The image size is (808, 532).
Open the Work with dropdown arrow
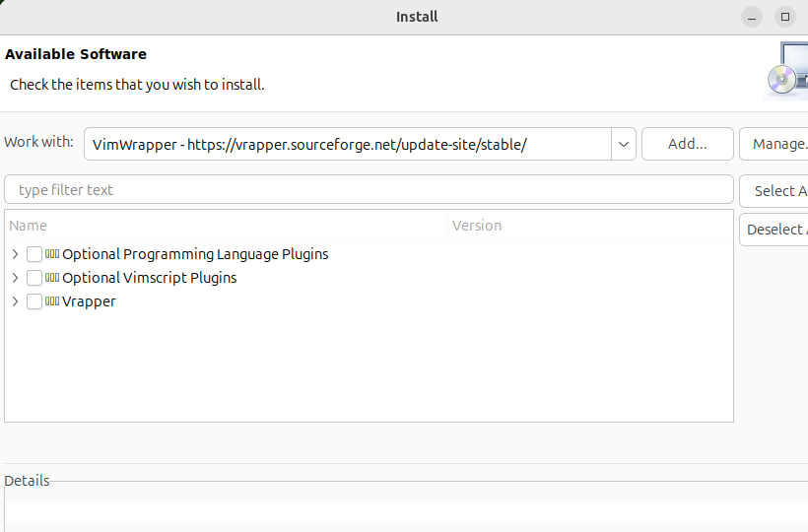[624, 144]
